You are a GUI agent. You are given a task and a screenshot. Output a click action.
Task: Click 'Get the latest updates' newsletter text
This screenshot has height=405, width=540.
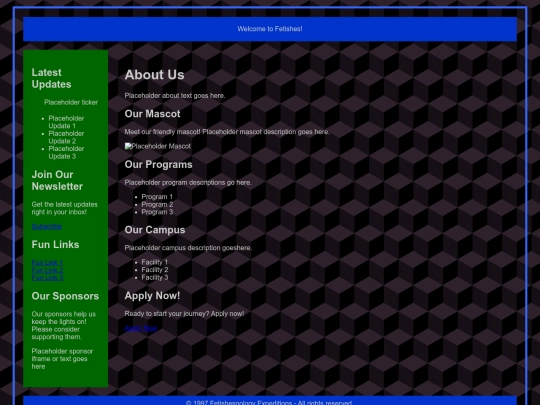point(64,208)
